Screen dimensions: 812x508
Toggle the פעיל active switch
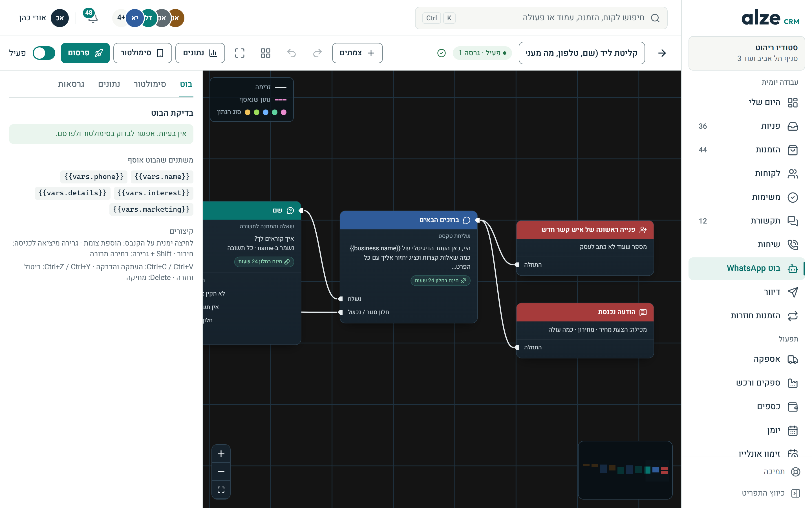point(44,53)
